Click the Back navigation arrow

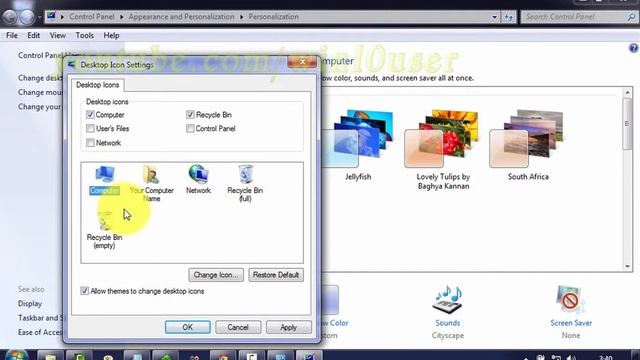[10, 17]
